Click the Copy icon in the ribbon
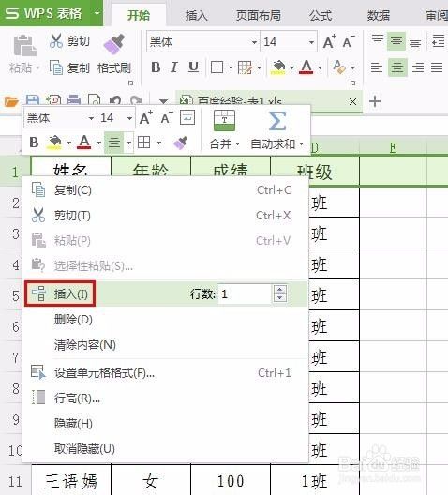The image size is (448, 495). [56, 67]
